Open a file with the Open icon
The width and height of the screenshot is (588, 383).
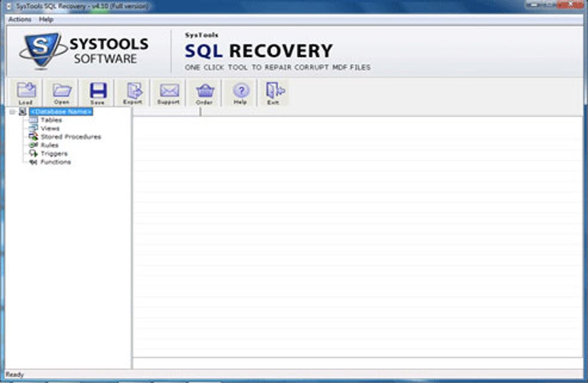coord(62,93)
